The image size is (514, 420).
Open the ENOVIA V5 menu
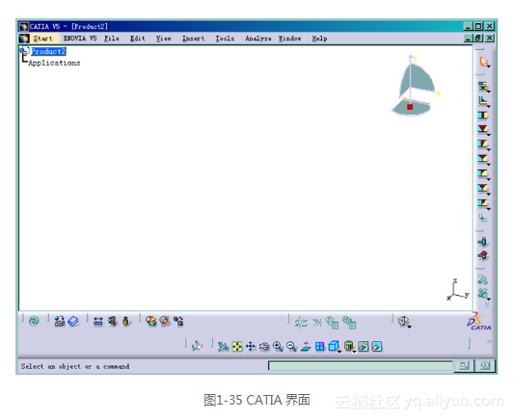(x=80, y=39)
